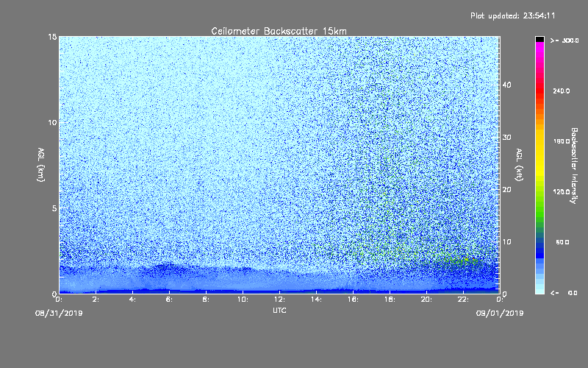Click the 'Plot updated: 23:54:11' timestamp
Image resolution: width=588 pixels, height=368 pixels.
click(512, 15)
